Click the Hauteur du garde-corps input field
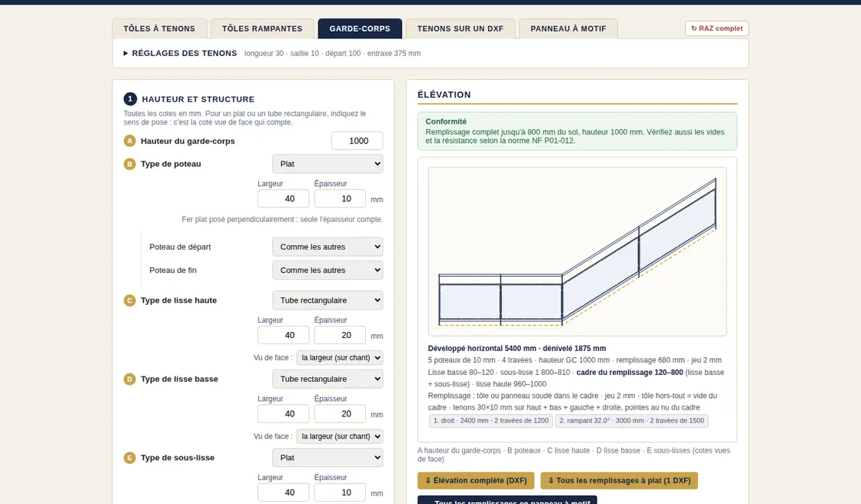861x504 pixels. coord(357,141)
